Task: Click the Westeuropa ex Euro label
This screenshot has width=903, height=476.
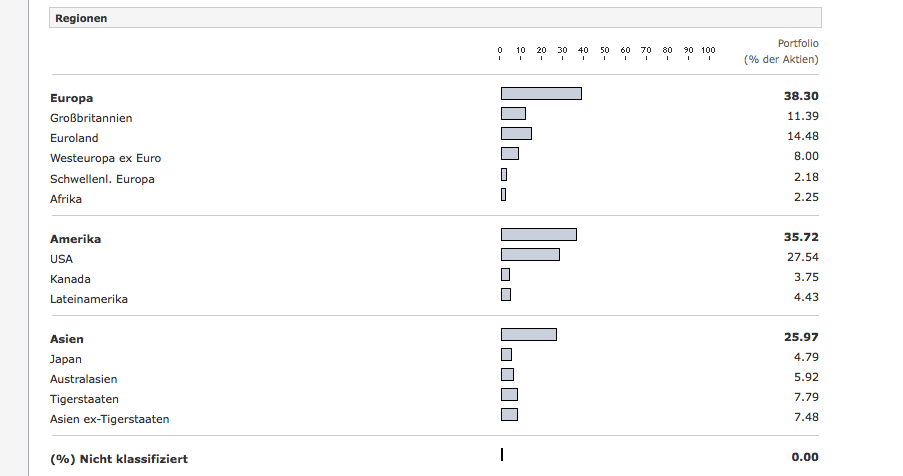Action: pos(105,158)
